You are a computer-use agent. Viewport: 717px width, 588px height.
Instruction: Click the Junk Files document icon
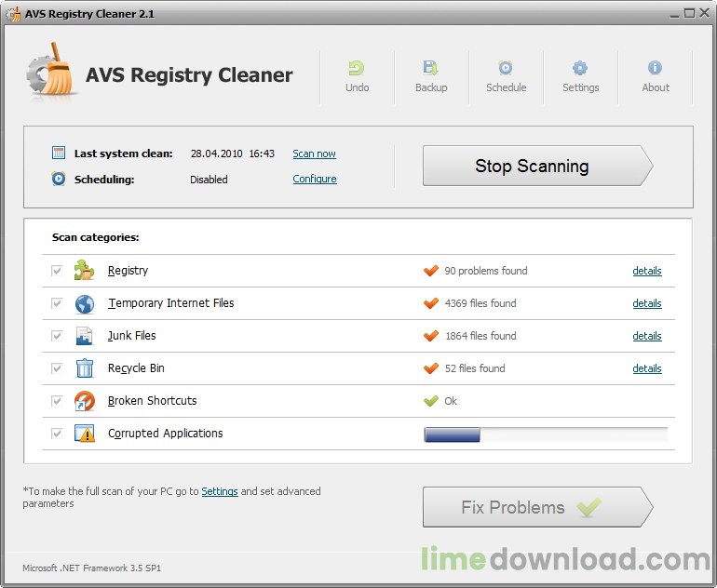coord(84,336)
